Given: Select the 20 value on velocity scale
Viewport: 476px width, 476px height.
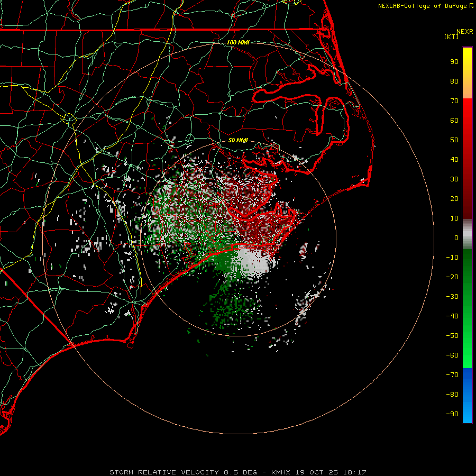Looking at the screenshot, I should [454, 199].
